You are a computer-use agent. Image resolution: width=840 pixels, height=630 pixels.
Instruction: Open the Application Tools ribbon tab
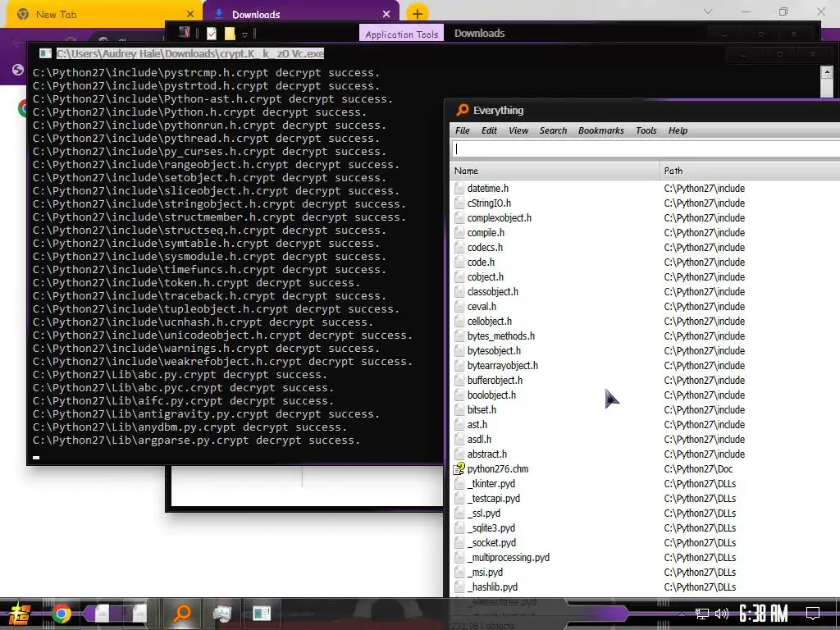point(401,34)
